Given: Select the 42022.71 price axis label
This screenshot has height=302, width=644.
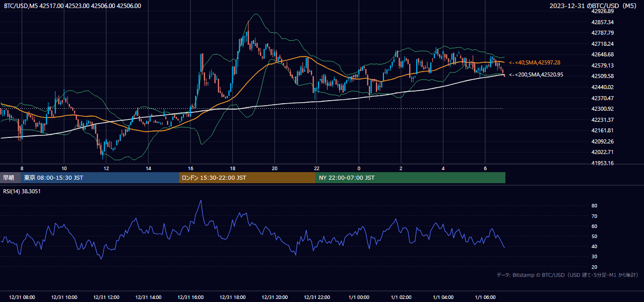Looking at the screenshot, I should pos(603,152).
